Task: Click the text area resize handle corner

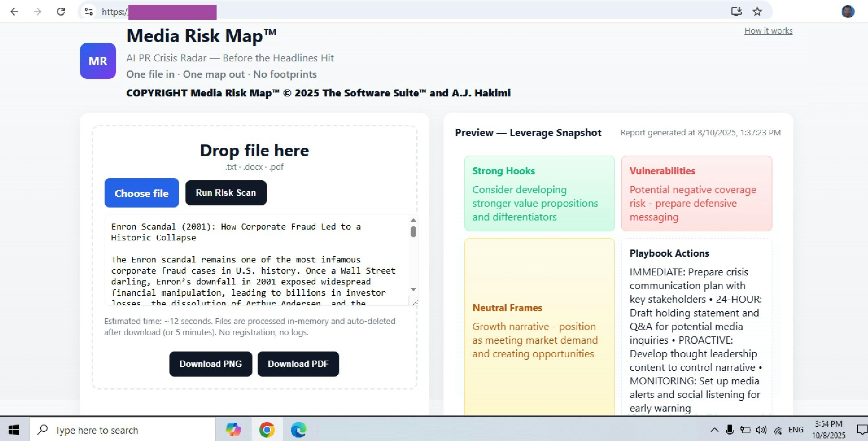Action: (x=415, y=302)
